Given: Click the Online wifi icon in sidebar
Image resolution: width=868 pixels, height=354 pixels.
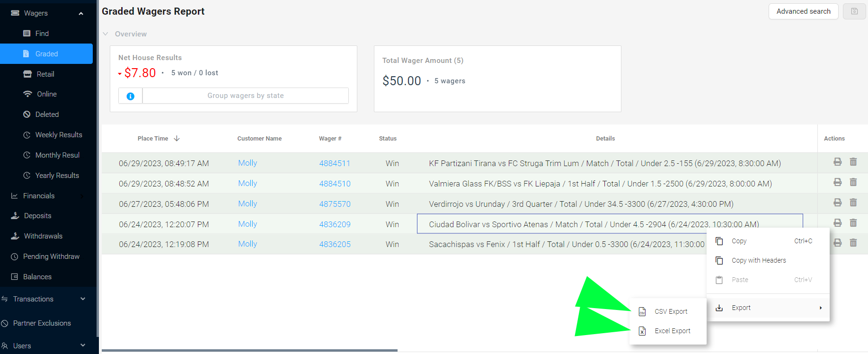Looking at the screenshot, I should [x=27, y=94].
